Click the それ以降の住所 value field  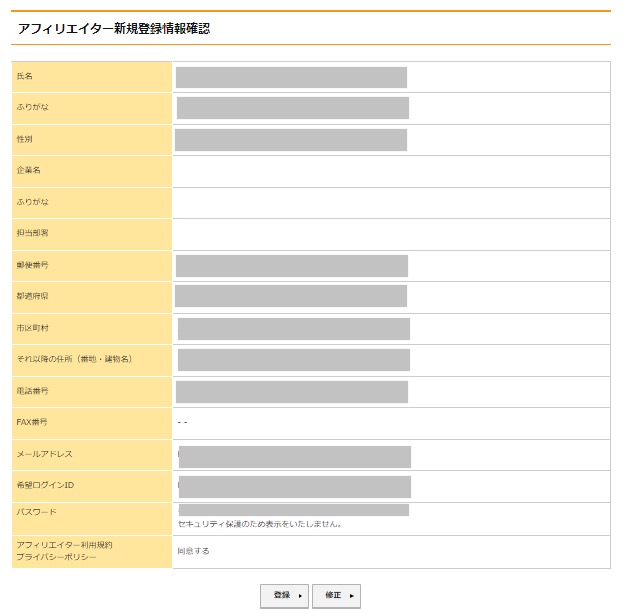[x=293, y=360]
